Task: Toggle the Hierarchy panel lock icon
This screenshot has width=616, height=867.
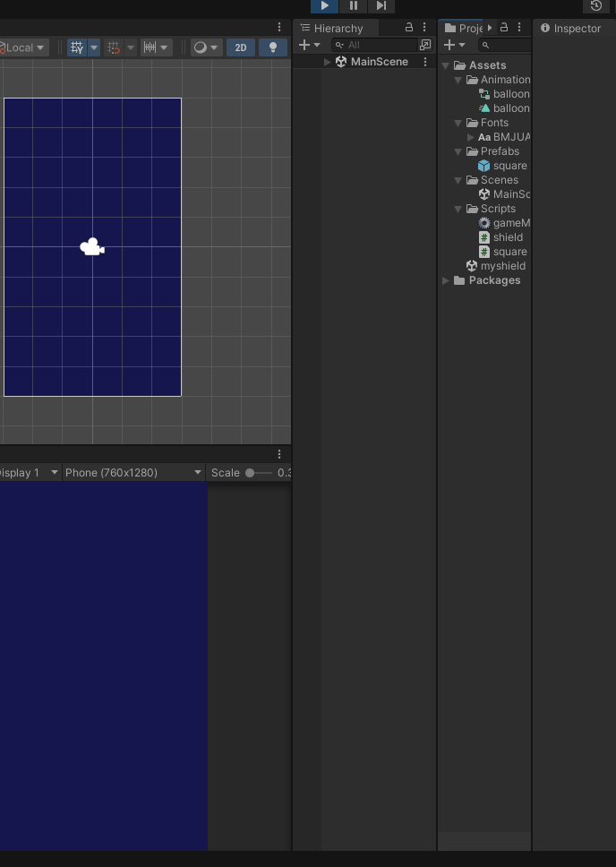Action: 409,27
